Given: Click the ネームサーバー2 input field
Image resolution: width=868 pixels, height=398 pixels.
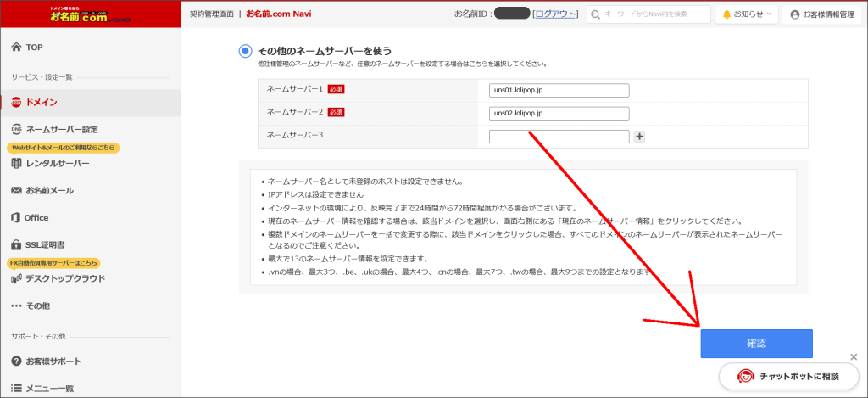Looking at the screenshot, I should point(559,113).
